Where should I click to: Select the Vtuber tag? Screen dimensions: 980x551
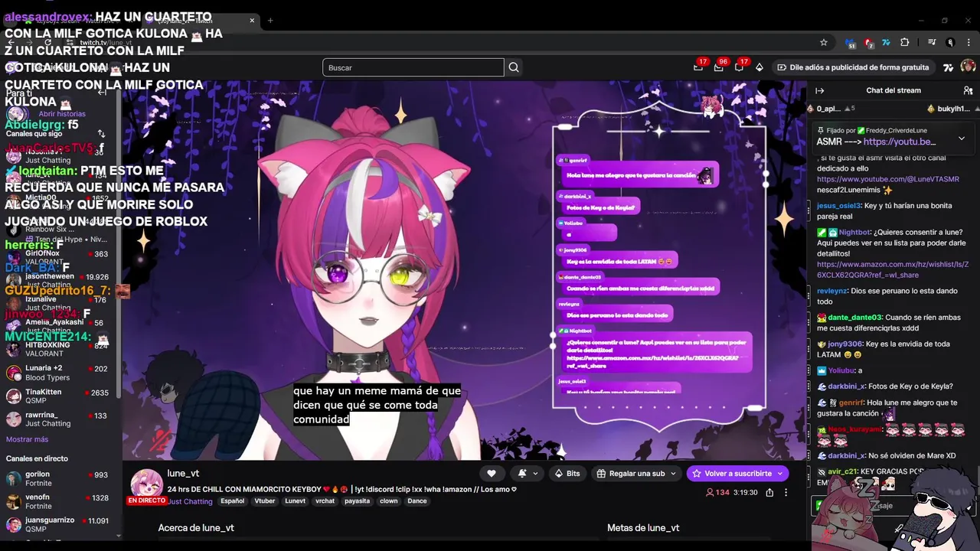(x=265, y=501)
